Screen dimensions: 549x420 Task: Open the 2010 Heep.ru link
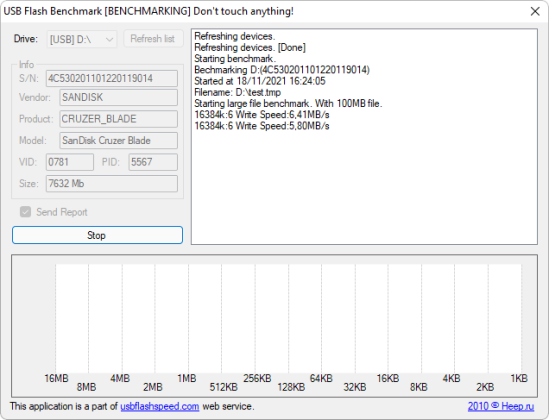coord(501,406)
